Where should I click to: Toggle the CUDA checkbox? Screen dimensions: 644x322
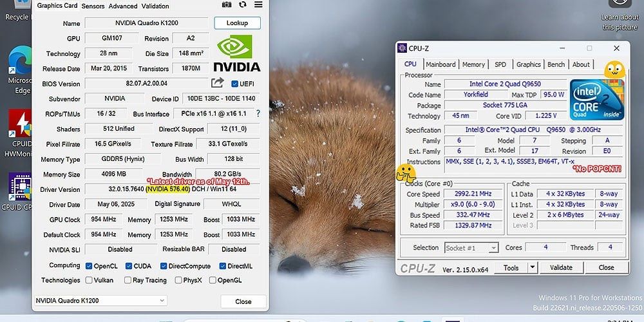click(x=129, y=266)
